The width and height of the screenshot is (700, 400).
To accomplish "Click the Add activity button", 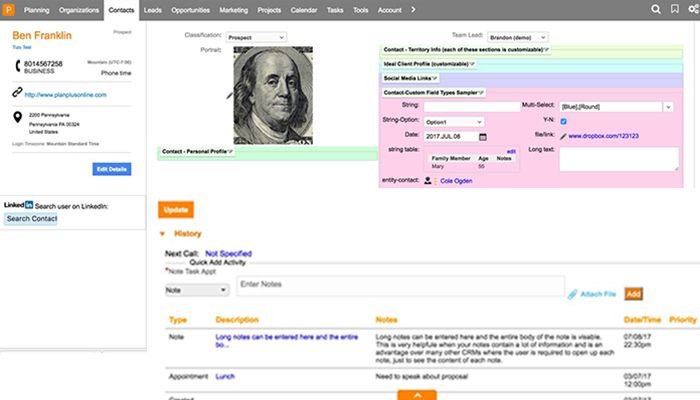I will coord(633,294).
